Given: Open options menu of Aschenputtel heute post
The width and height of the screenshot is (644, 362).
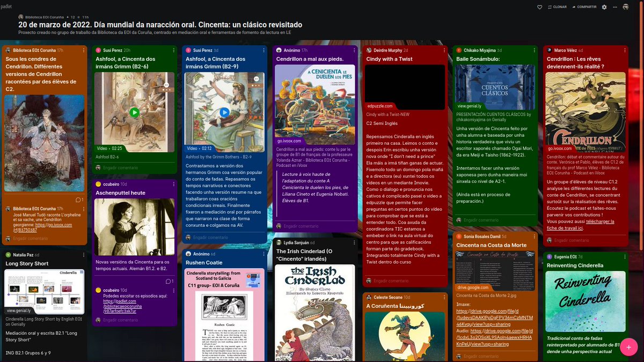Looking at the screenshot, I should pyautogui.click(x=173, y=183).
